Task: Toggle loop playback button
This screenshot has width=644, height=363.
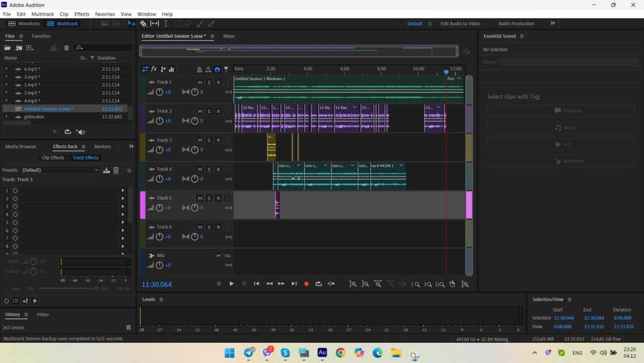Action: coord(319,284)
